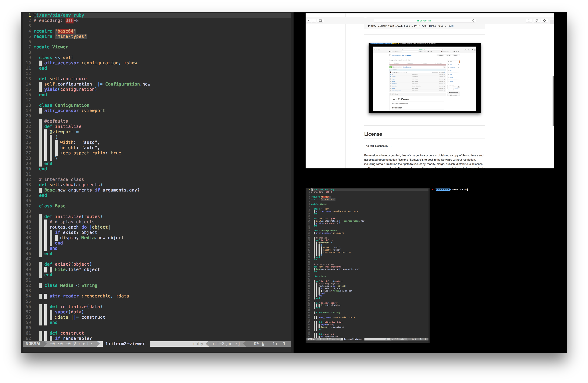Click the master branch statusline segment

[86, 344]
